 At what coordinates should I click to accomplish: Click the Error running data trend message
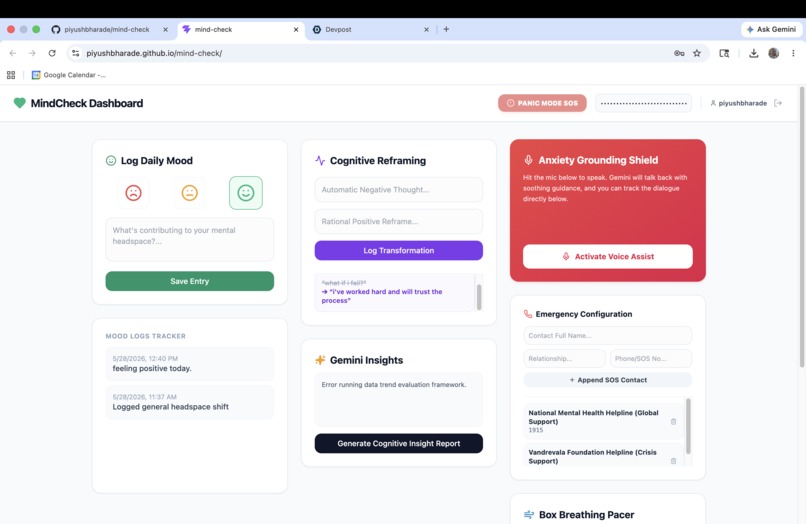tap(394, 385)
